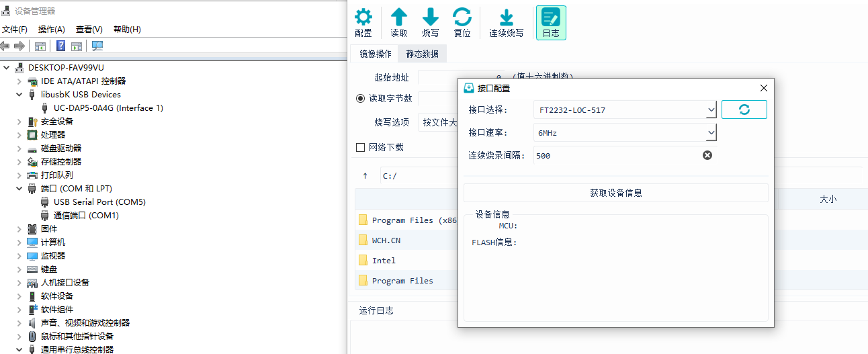
Task: Select the 读取字节数 radio button
Action: coord(361,98)
